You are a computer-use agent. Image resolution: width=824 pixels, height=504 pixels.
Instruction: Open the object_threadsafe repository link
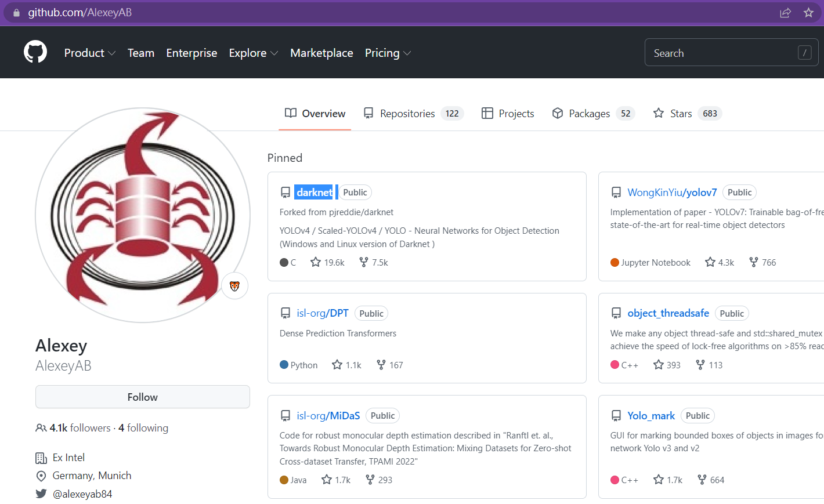coord(668,313)
